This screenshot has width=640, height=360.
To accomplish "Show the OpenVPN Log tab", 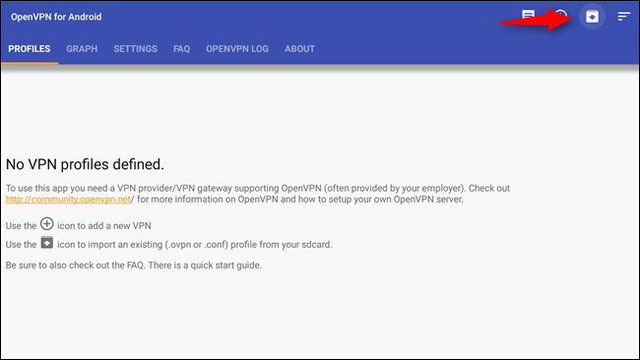I will [237, 49].
